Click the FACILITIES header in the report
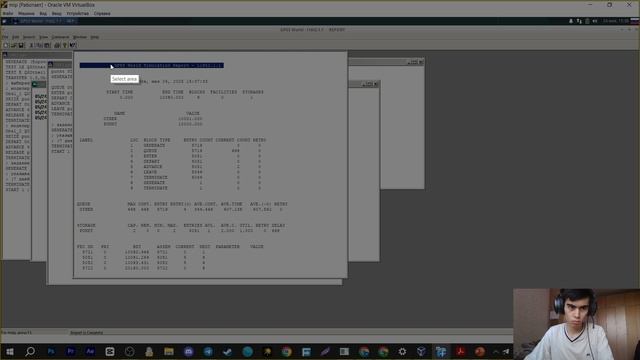Screen dimensions: 640x360 (223, 92)
